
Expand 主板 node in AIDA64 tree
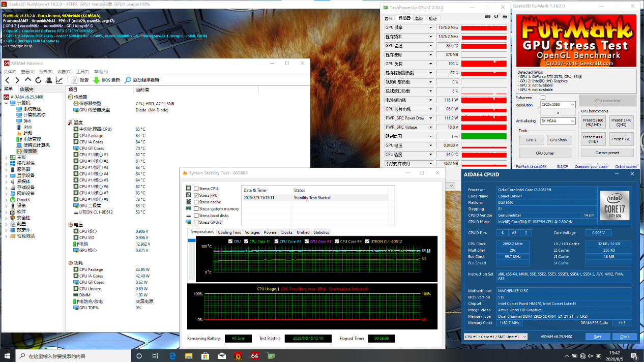tap(7, 157)
